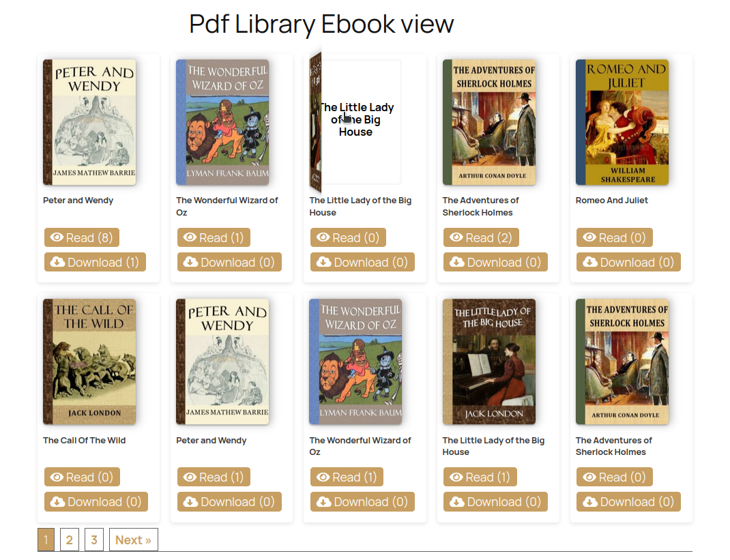Screen dimensions: 730x560
Task: Open the Romeo and Juliet cover image
Action: [x=622, y=122]
